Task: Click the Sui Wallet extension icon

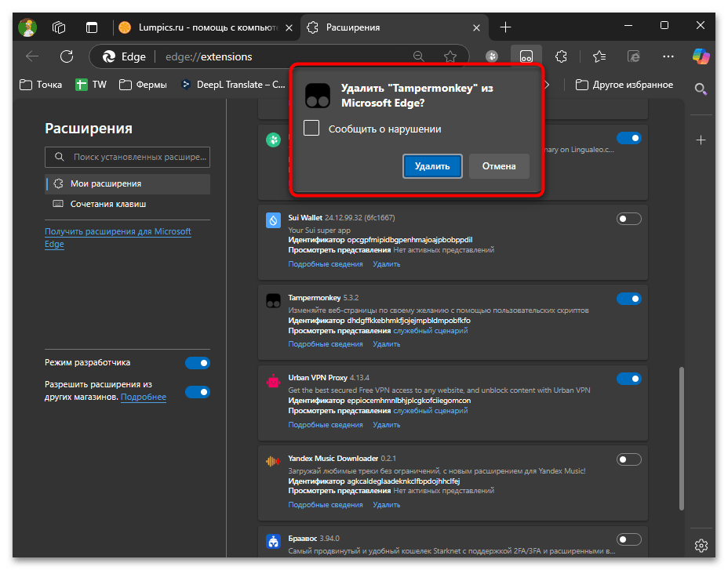Action: tap(273, 220)
